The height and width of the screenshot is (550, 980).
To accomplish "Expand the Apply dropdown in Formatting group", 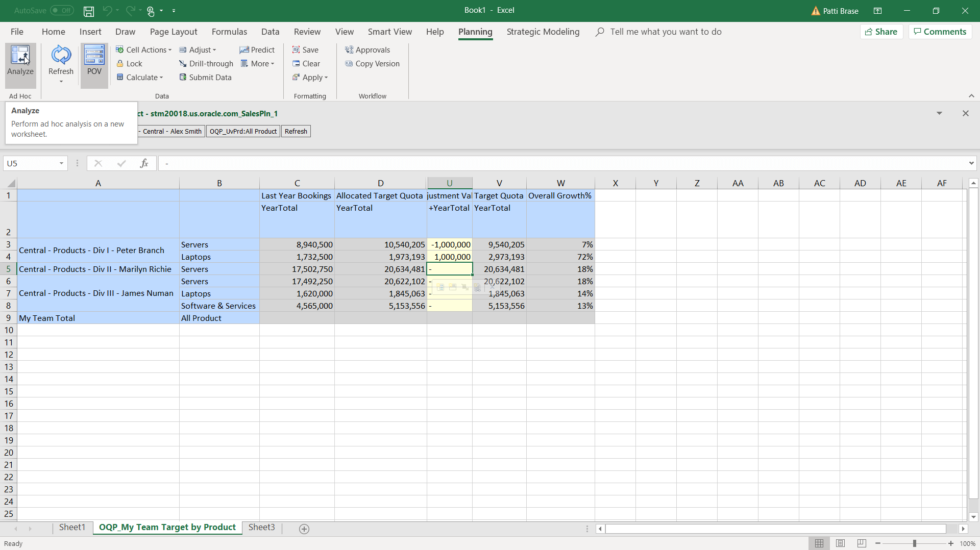I will pos(310,78).
